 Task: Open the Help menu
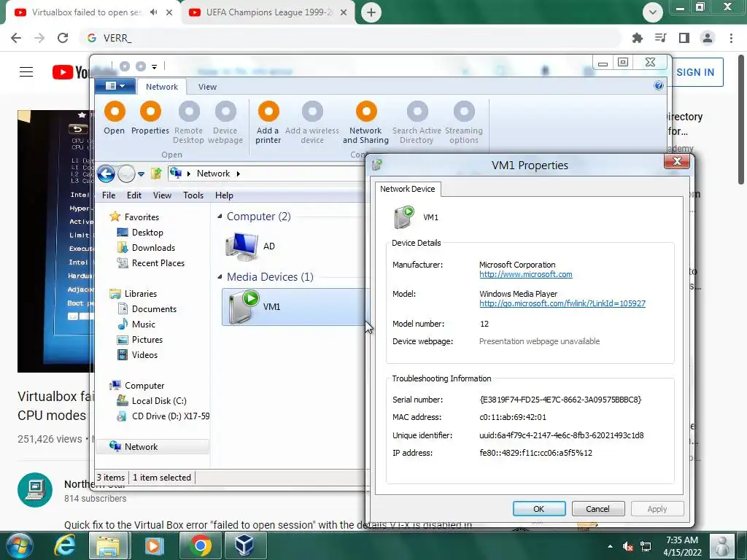pos(224,195)
